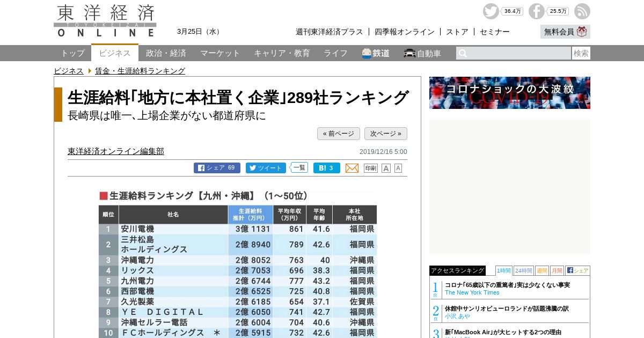Viewport: 644px width, 338px height.
Task: Select the larger font size A icon
Action: click(x=386, y=168)
